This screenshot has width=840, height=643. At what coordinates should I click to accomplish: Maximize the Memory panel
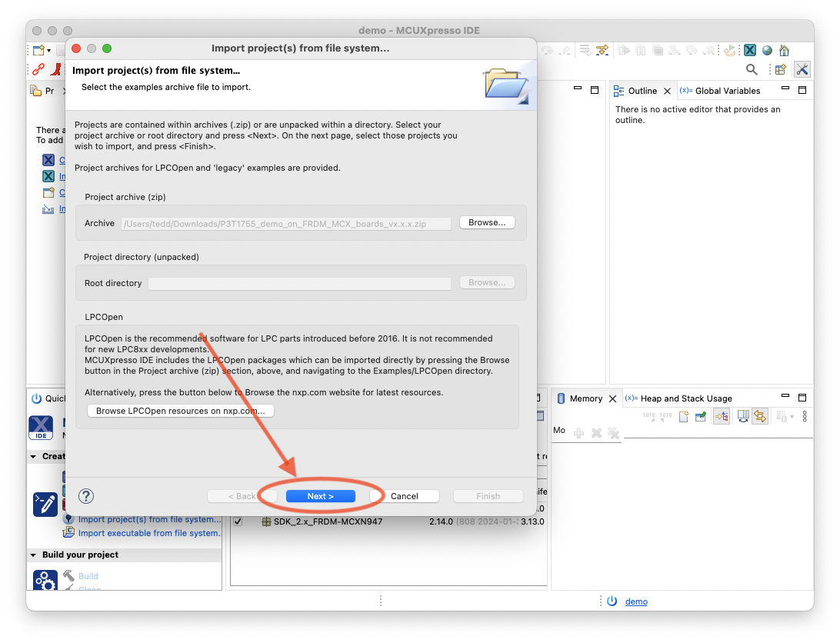tap(802, 398)
